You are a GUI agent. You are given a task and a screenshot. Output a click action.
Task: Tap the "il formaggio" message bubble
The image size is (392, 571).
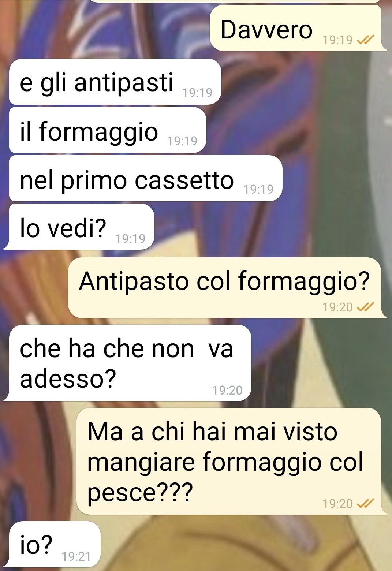[x=108, y=130]
